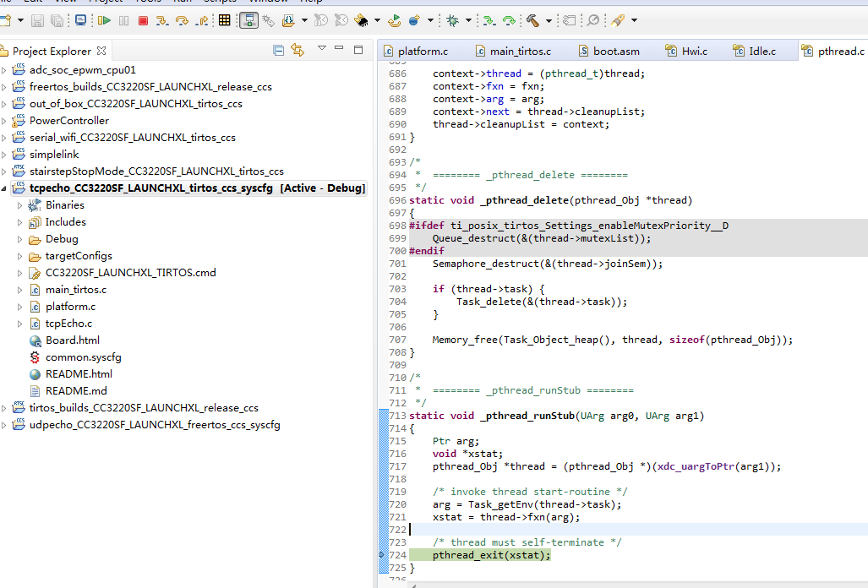Expand the Debug folder

click(x=20, y=239)
